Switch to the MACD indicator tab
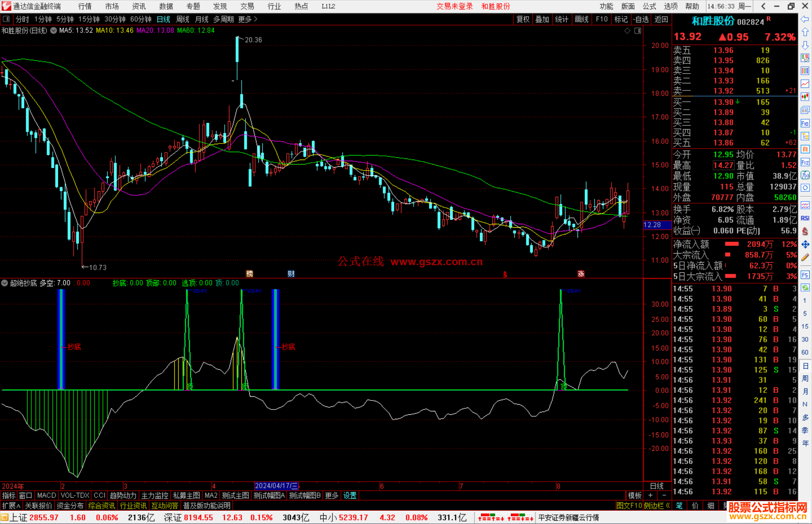 (46, 495)
